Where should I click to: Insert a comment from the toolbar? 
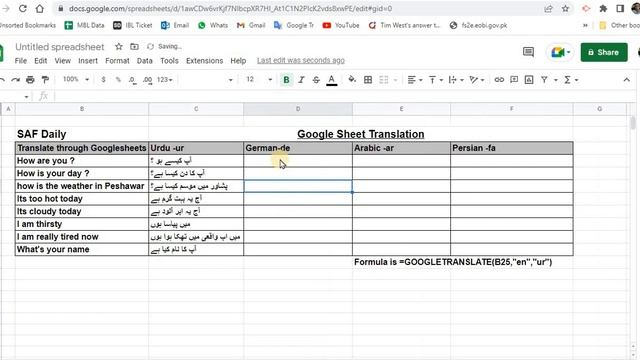tap(514, 80)
